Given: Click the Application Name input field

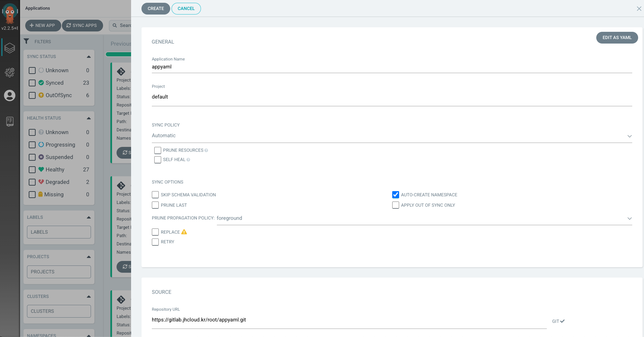Looking at the screenshot, I should 392,67.
